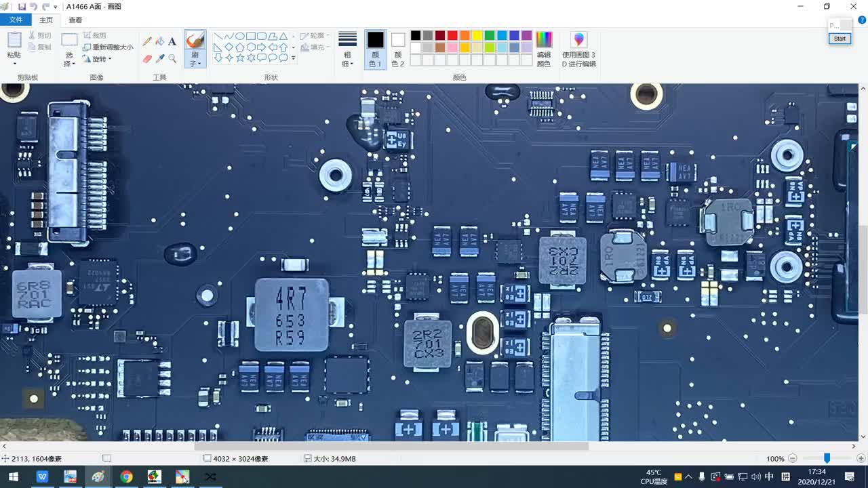Expand the shapes gallery more arrow
868x488 pixels.
(293, 58)
